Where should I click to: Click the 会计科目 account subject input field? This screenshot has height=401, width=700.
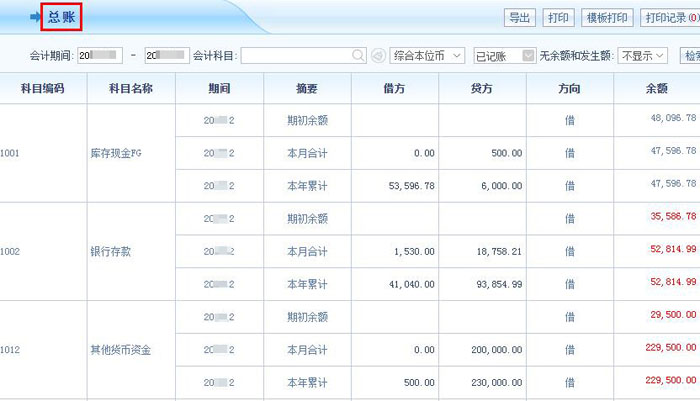pos(296,55)
